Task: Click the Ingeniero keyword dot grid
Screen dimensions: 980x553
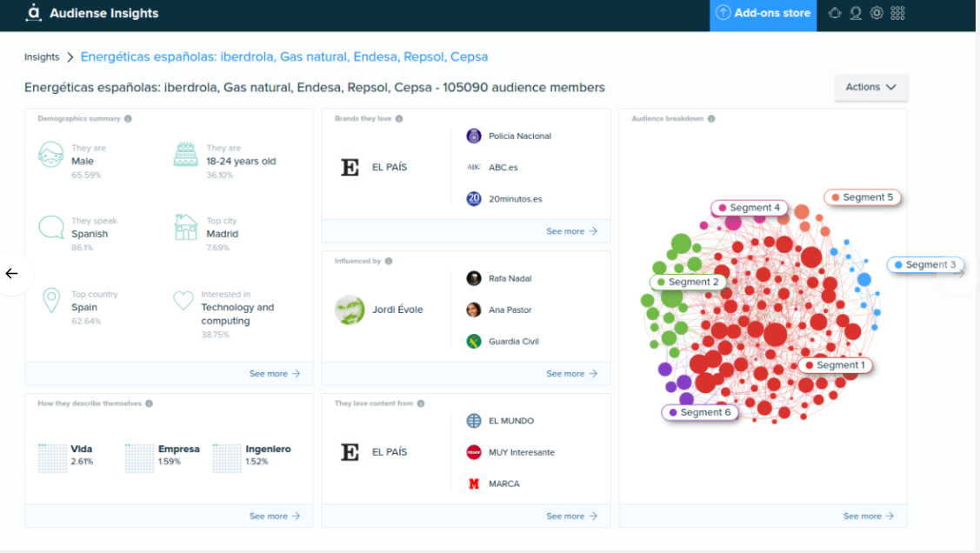Action: click(227, 458)
